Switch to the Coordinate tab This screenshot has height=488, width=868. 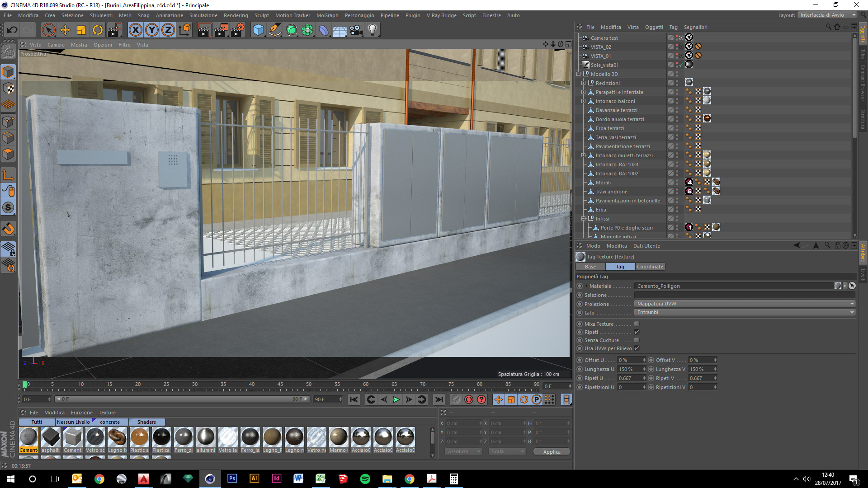coord(650,267)
